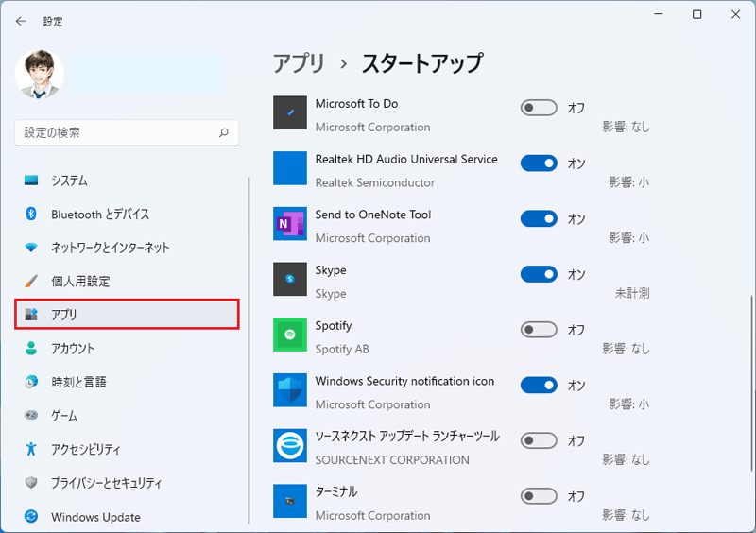Screen dimensions: 756x533
Task: Click the search magnifier icon
Action: 223,132
